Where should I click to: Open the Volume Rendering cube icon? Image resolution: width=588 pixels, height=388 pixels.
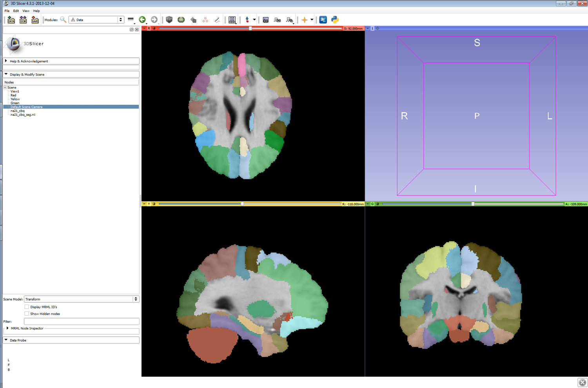click(169, 20)
